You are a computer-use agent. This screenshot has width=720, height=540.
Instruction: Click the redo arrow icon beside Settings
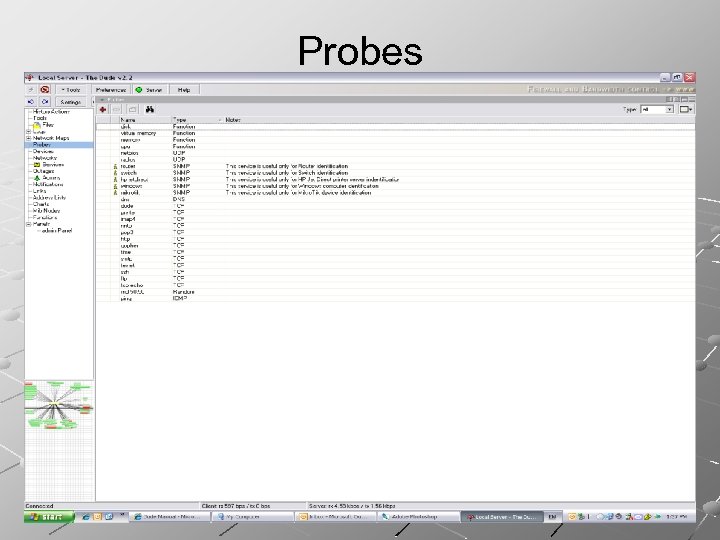45,101
